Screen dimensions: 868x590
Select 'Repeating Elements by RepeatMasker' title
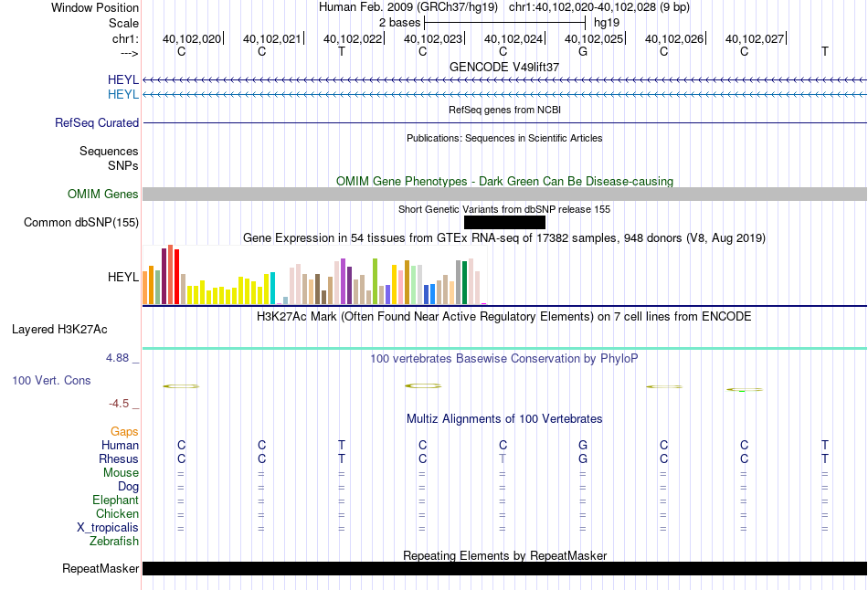(x=504, y=555)
